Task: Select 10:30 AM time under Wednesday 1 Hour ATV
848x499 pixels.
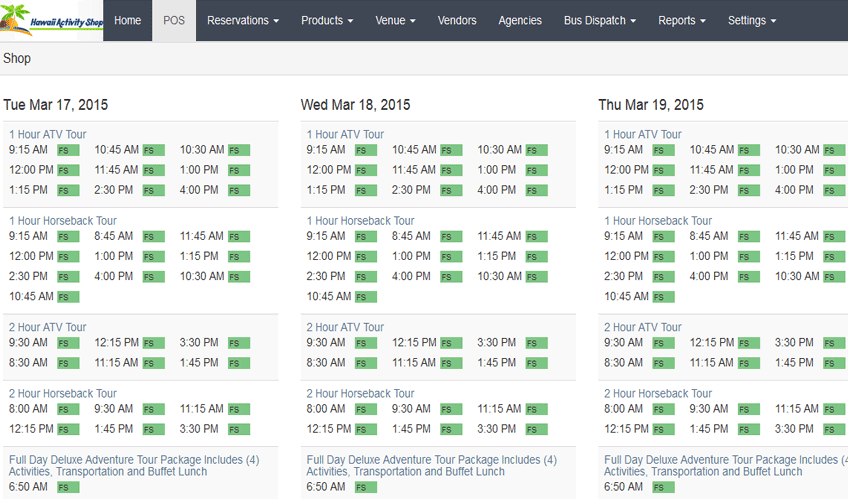Action: point(499,150)
